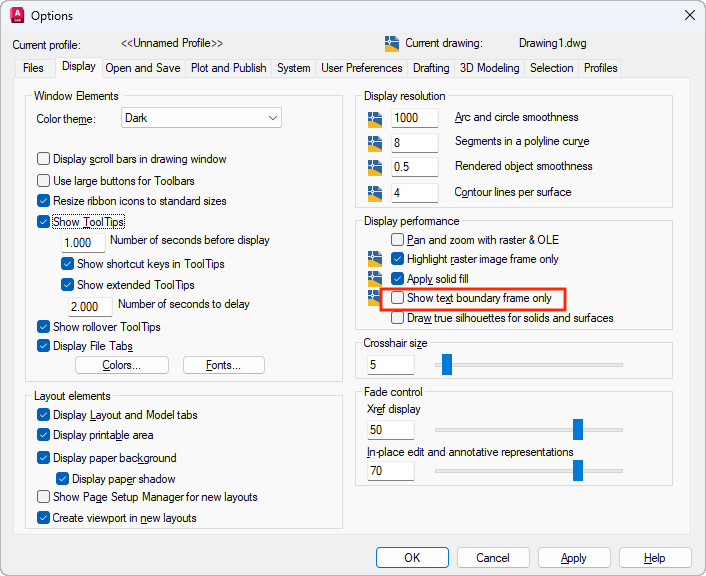706x576 pixels.
Task: Select the Display tab
Action: pyautogui.click(x=79, y=67)
